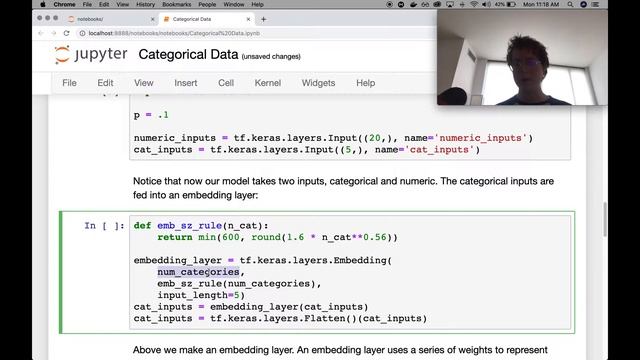The height and width of the screenshot is (360, 640).
Task: Click the notebook vertical scrollbar thumb
Action: click(x=604, y=219)
